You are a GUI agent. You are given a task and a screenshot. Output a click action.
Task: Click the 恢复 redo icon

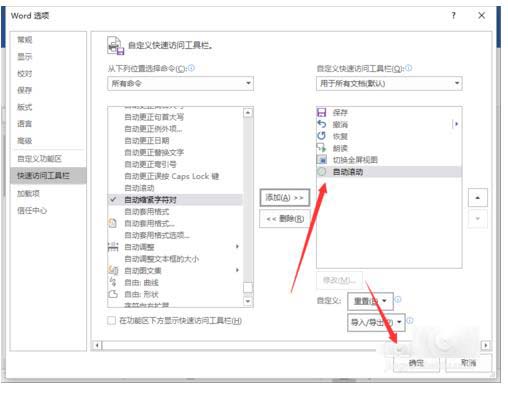tap(321, 136)
